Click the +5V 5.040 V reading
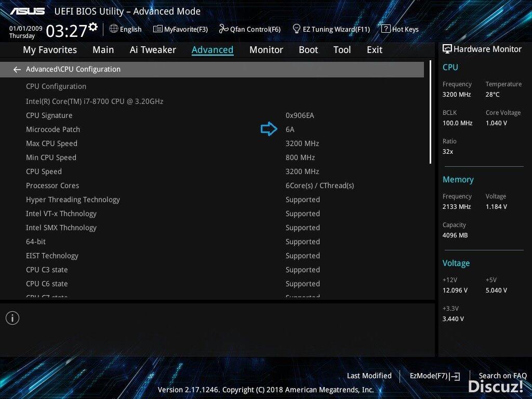 click(496, 290)
